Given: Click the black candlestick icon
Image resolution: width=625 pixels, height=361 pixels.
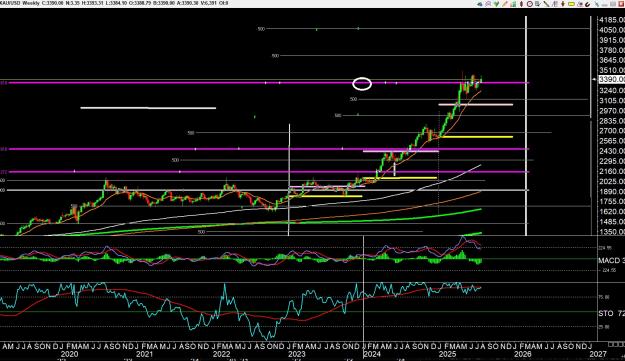Looking at the screenshot, I should [x=521, y=4].
